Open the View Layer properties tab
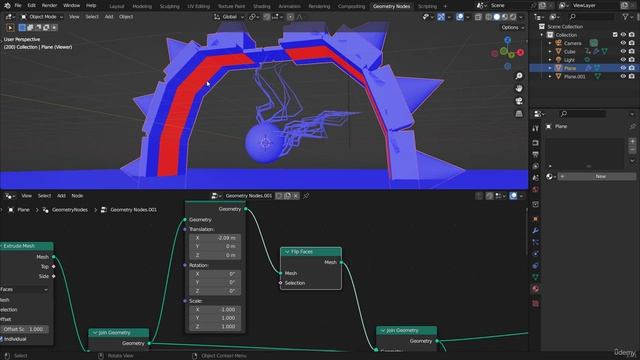 (535, 166)
